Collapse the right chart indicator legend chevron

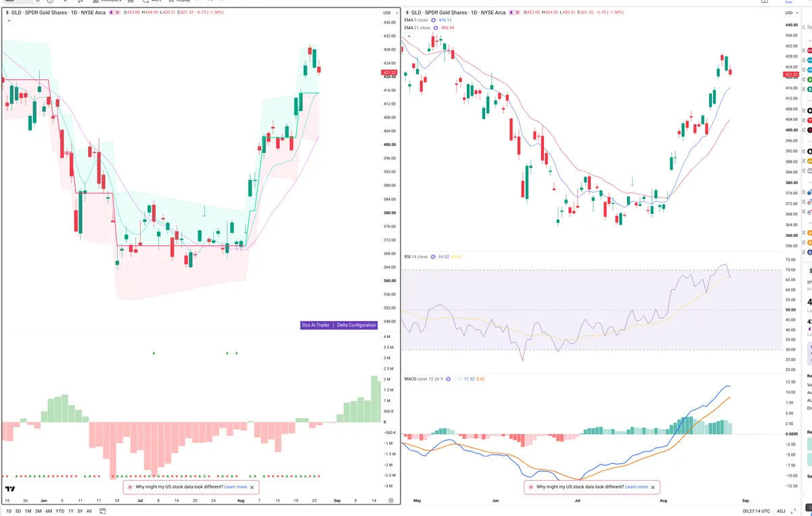(409, 35)
